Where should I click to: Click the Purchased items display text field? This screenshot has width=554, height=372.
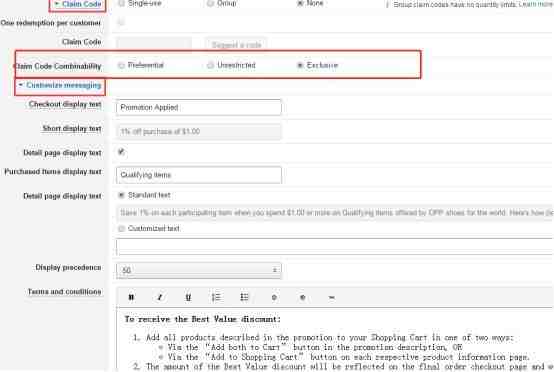199,175
